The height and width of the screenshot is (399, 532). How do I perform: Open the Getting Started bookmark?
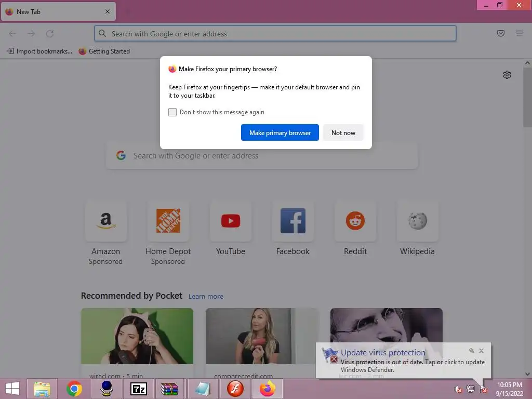click(104, 51)
